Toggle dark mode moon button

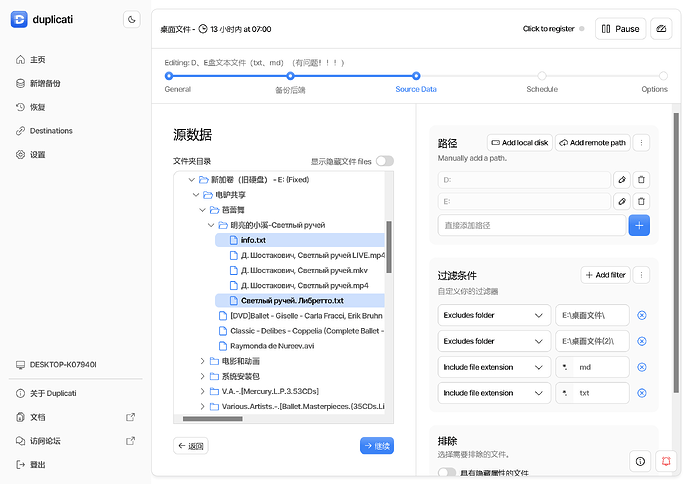132,19
